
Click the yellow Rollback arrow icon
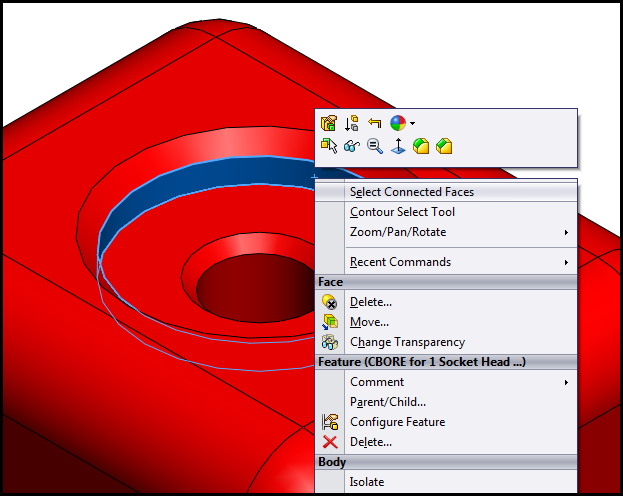point(374,123)
